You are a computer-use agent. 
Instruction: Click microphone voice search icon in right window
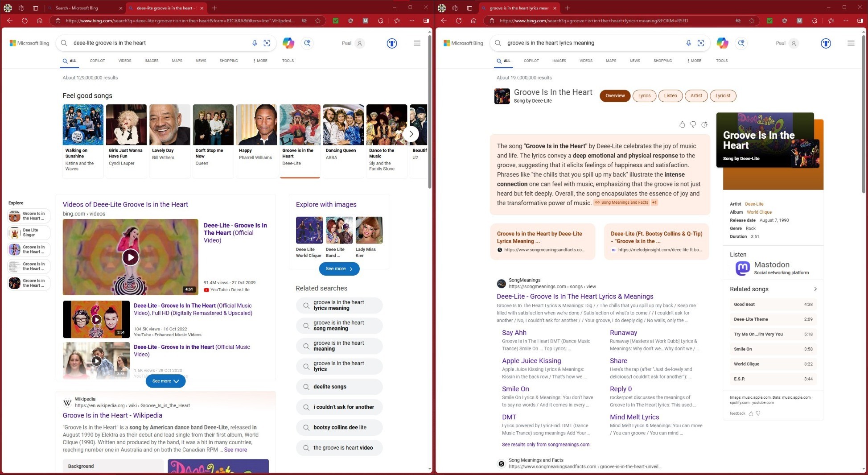tap(688, 43)
